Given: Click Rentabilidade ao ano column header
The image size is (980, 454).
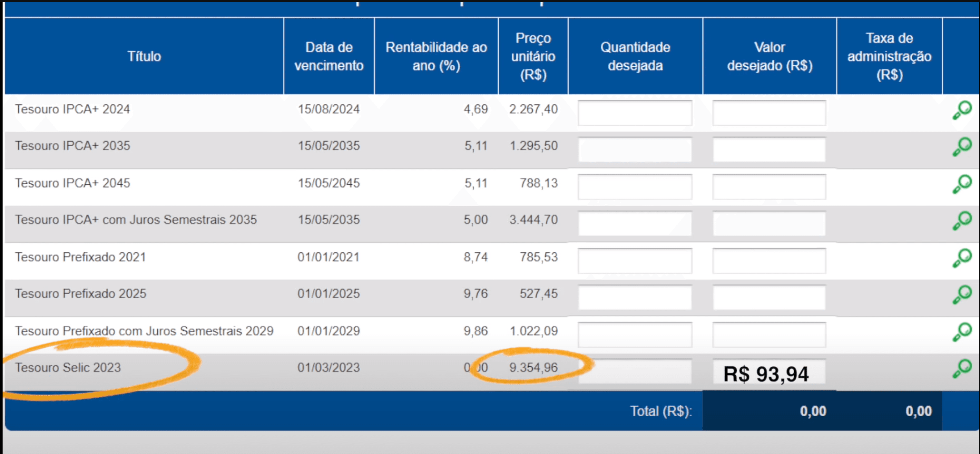Looking at the screenshot, I should pyautogui.click(x=436, y=56).
